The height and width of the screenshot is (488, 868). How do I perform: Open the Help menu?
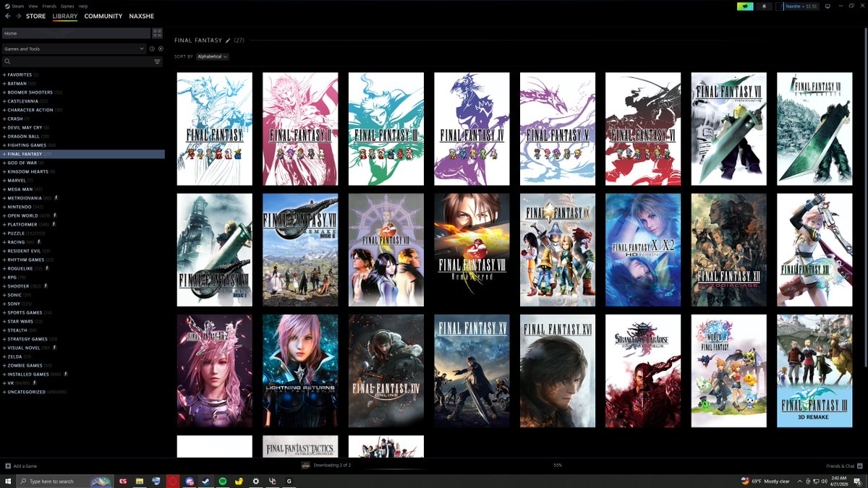click(x=83, y=6)
